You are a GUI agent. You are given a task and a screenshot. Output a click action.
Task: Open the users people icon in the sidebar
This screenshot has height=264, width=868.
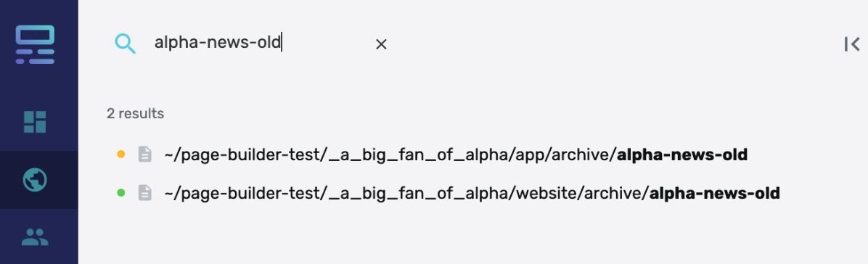(35, 237)
